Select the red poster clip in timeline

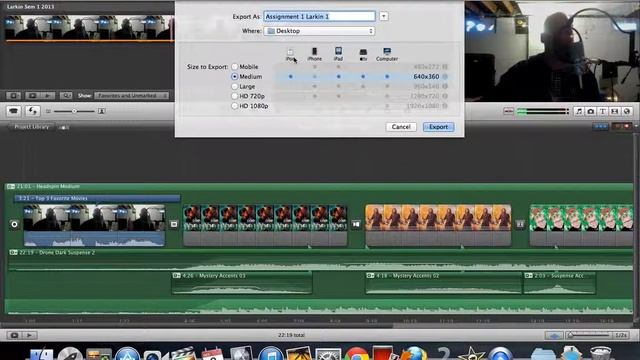(x=265, y=225)
